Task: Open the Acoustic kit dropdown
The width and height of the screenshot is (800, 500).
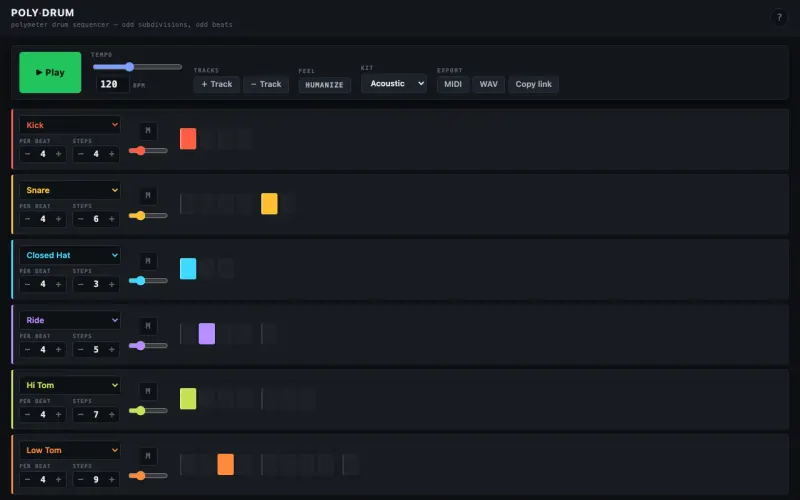Action: [x=394, y=84]
